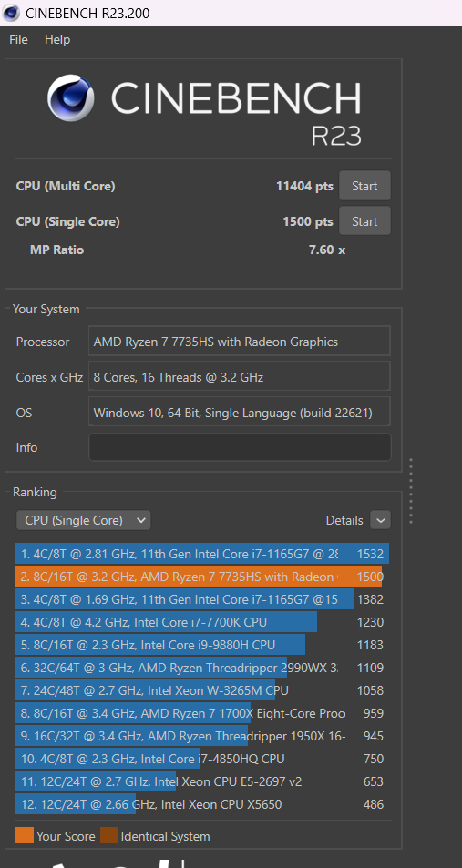
Task: Start the CPU Single Core benchmark
Action: click(x=364, y=221)
